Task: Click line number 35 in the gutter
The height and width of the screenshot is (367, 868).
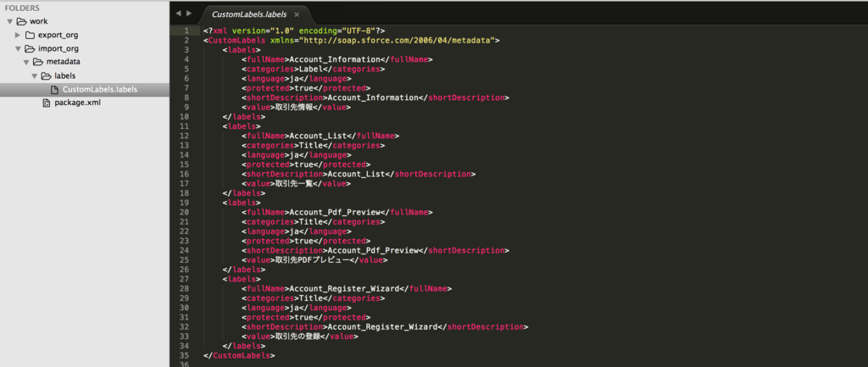Action: click(x=185, y=355)
